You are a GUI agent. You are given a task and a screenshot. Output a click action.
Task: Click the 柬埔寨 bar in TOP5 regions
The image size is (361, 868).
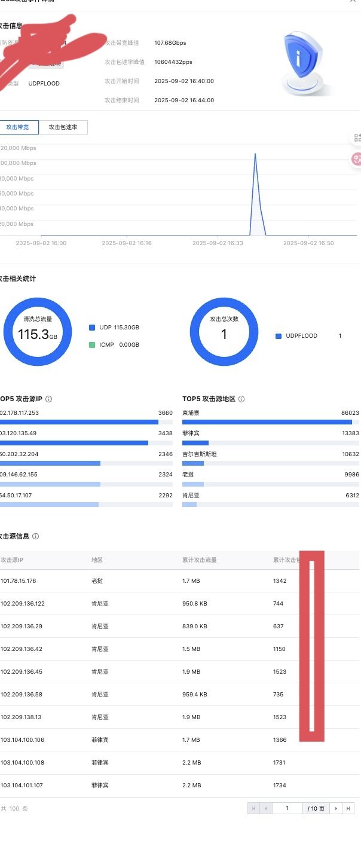(267, 422)
